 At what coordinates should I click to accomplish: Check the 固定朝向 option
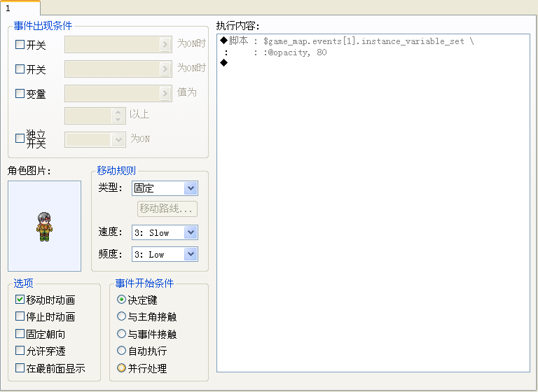pyautogui.click(x=20, y=334)
